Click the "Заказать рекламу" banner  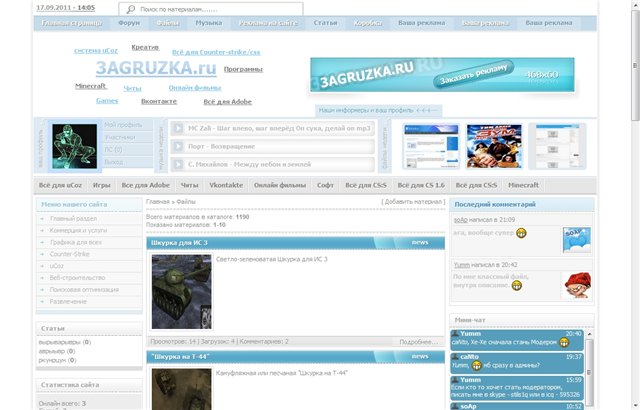(442, 75)
